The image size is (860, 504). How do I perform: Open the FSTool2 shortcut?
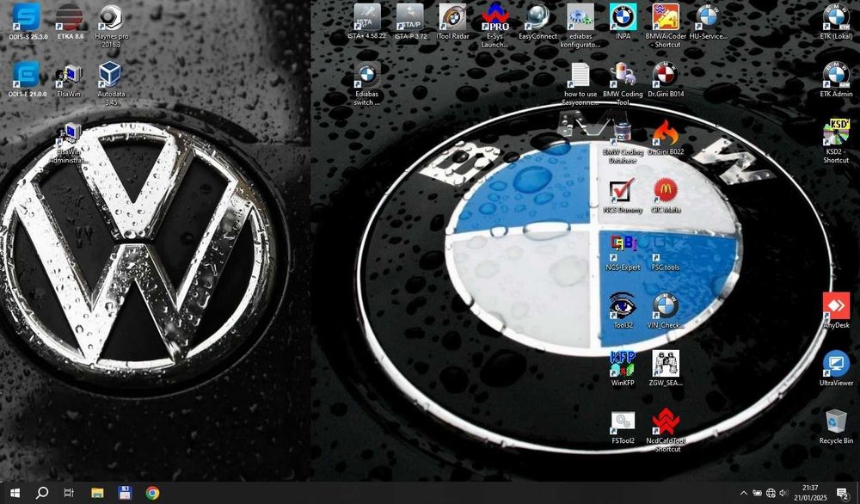tap(623, 421)
